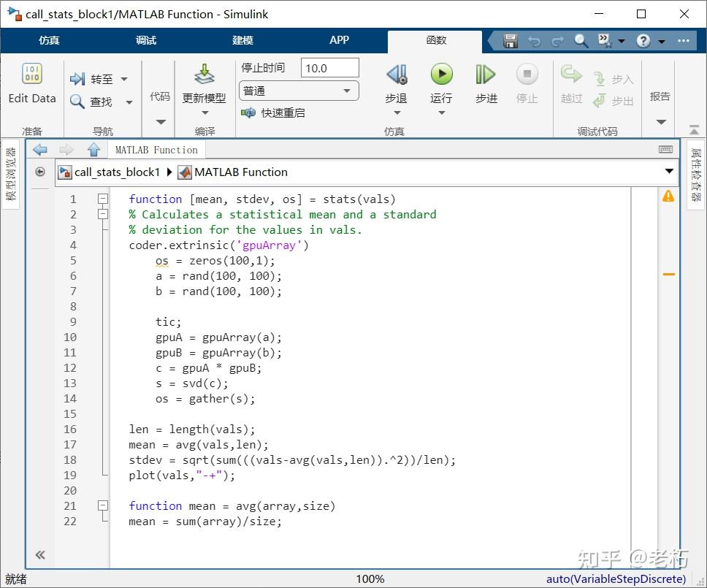Image resolution: width=707 pixels, height=588 pixels.
Task: Expand the 报告 section dropdown
Action: (x=661, y=122)
